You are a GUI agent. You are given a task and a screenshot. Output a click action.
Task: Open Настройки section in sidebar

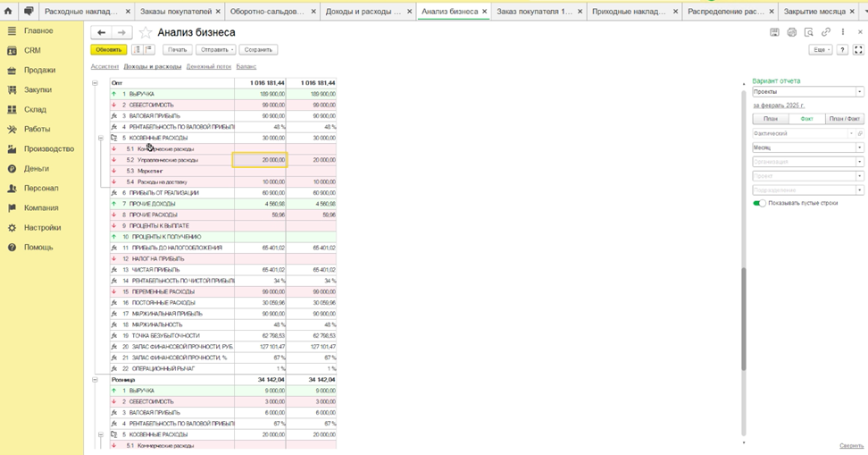click(x=42, y=228)
